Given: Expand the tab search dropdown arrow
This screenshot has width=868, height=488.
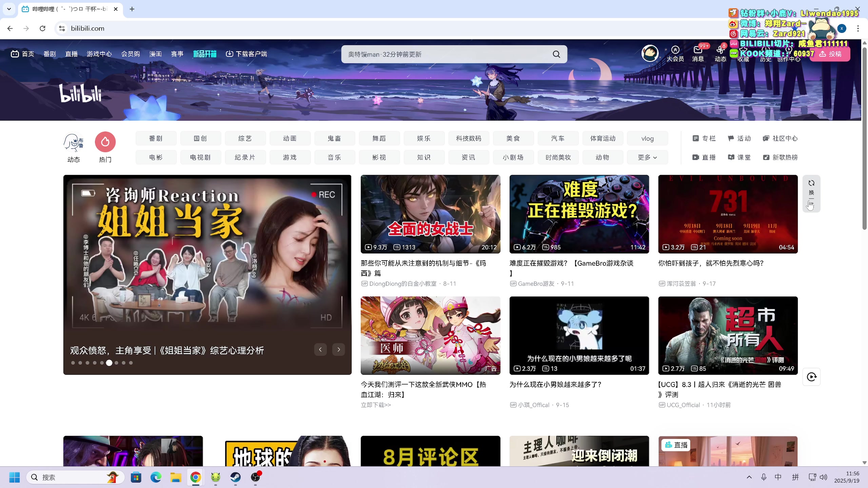Looking at the screenshot, I should click(9, 9).
